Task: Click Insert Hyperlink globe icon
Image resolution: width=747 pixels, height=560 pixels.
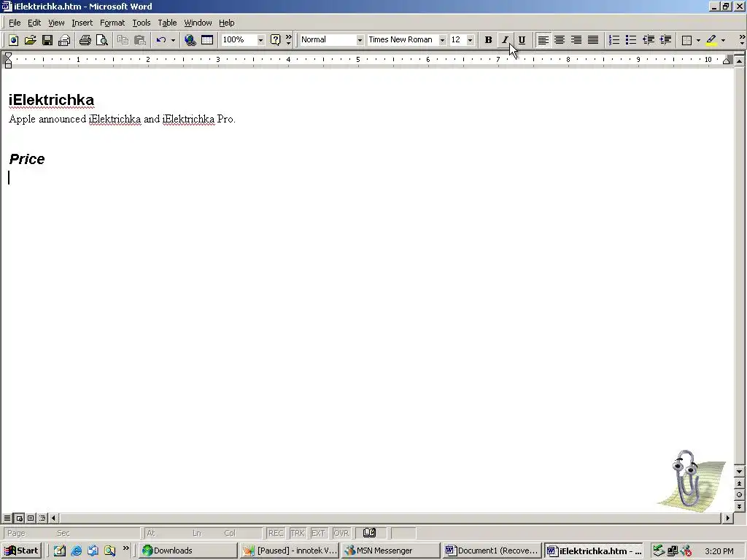Action: [x=190, y=40]
